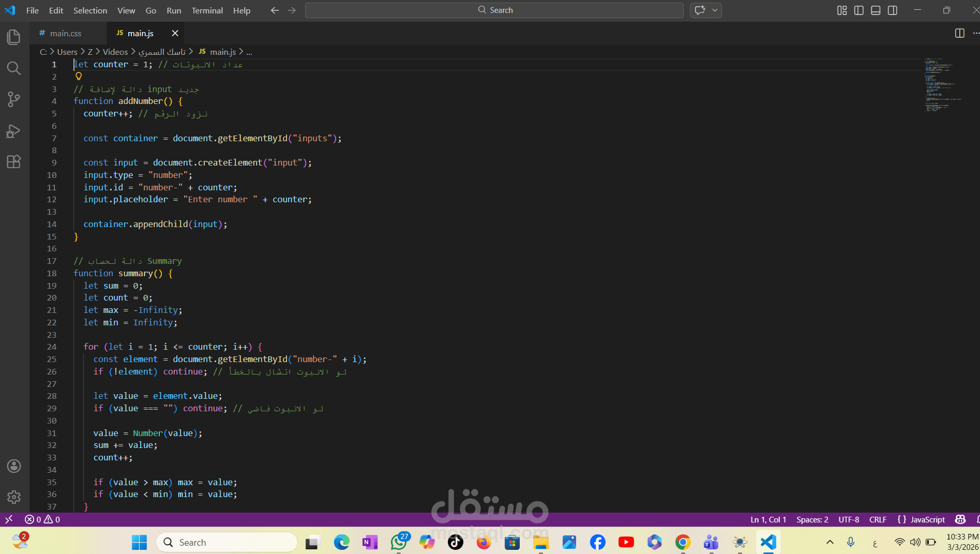Go forward in navigation history
The width and height of the screenshot is (980, 554).
(x=292, y=10)
